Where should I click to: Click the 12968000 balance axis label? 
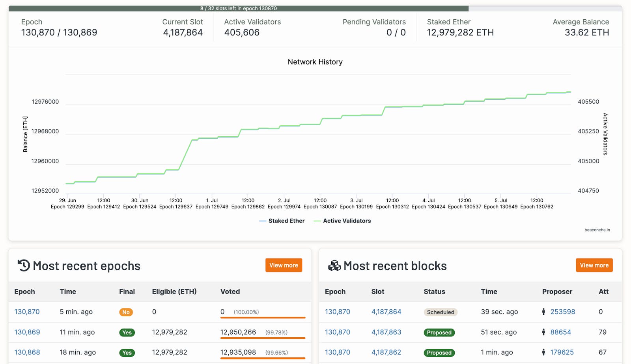(45, 131)
